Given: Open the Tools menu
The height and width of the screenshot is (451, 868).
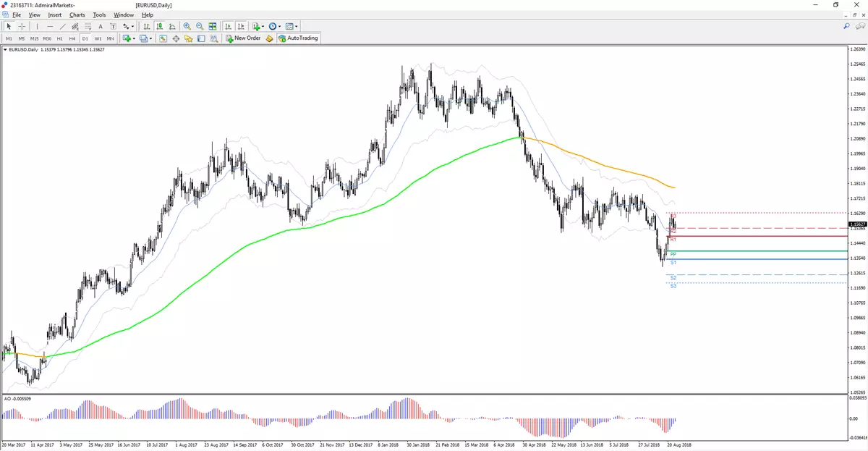Looking at the screenshot, I should pos(99,14).
